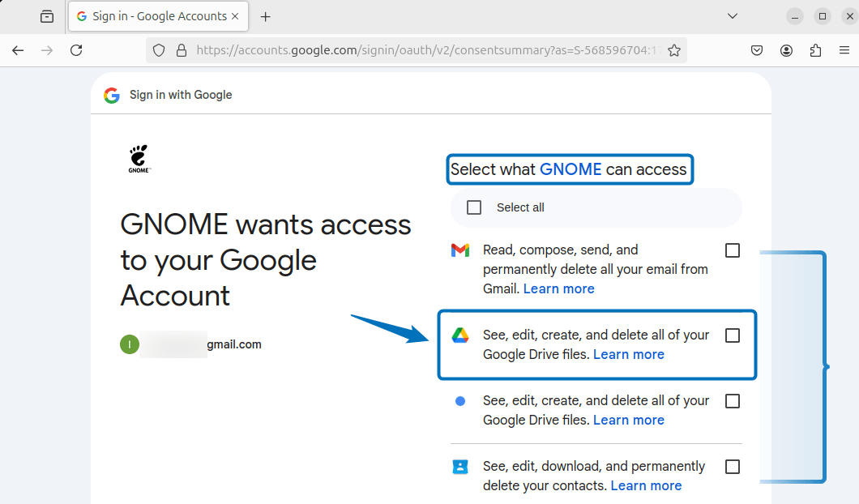Viewport: 859px width, 504px height.
Task: Click the Google Drive icon in permissions list
Action: pos(460,335)
